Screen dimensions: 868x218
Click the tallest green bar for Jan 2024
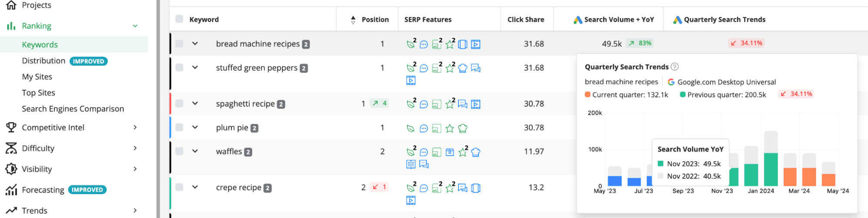[771, 169]
